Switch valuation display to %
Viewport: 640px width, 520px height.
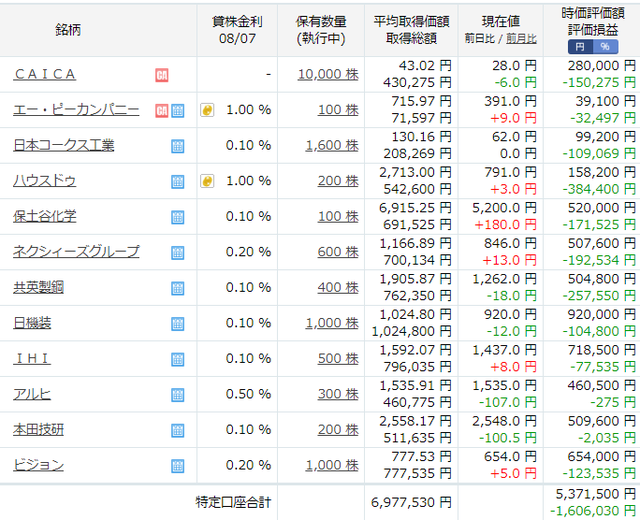tap(605, 47)
